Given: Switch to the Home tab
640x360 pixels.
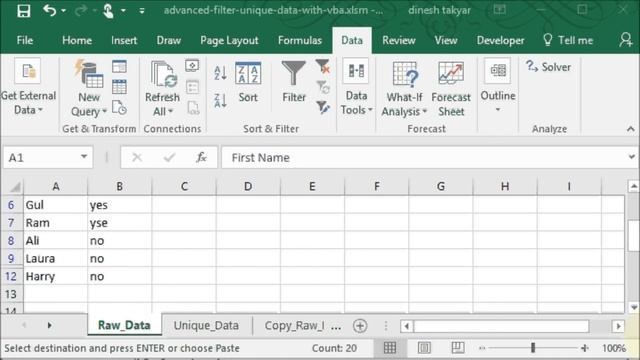Looking at the screenshot, I should [x=77, y=40].
